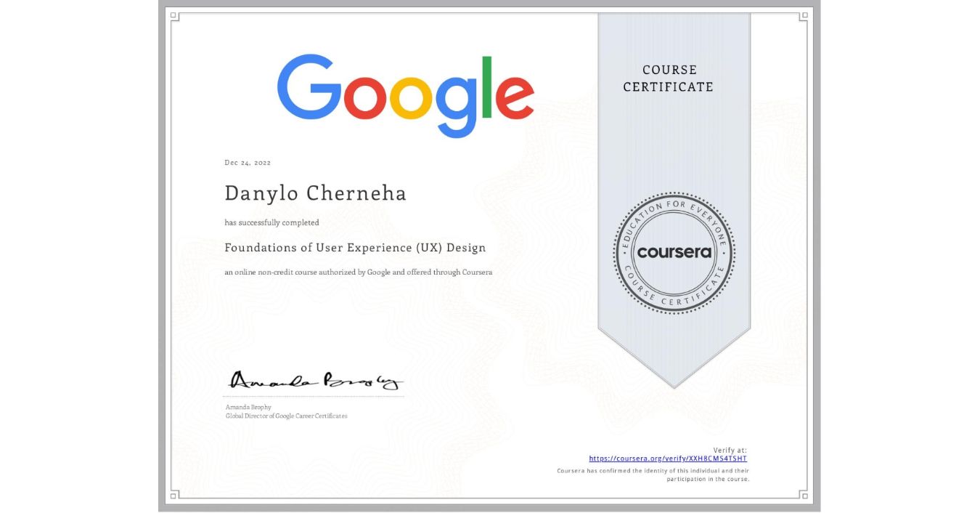Click the Google logo
This screenshot has height=513, width=980.
click(x=405, y=94)
